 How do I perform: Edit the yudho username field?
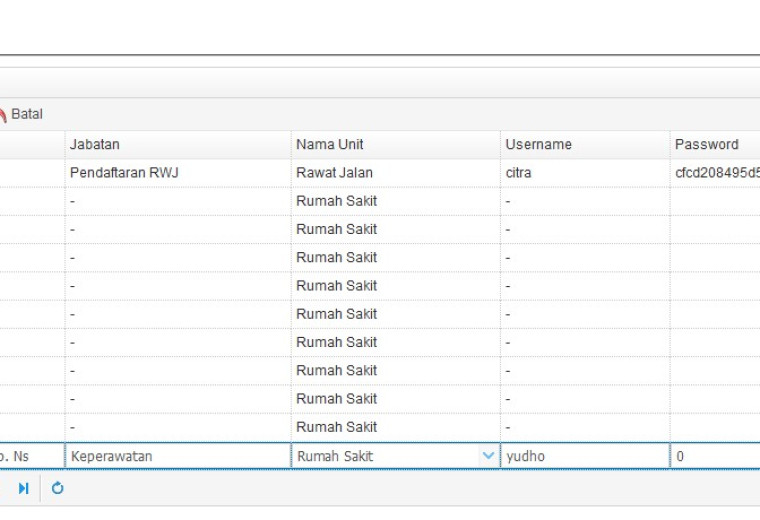(585, 456)
